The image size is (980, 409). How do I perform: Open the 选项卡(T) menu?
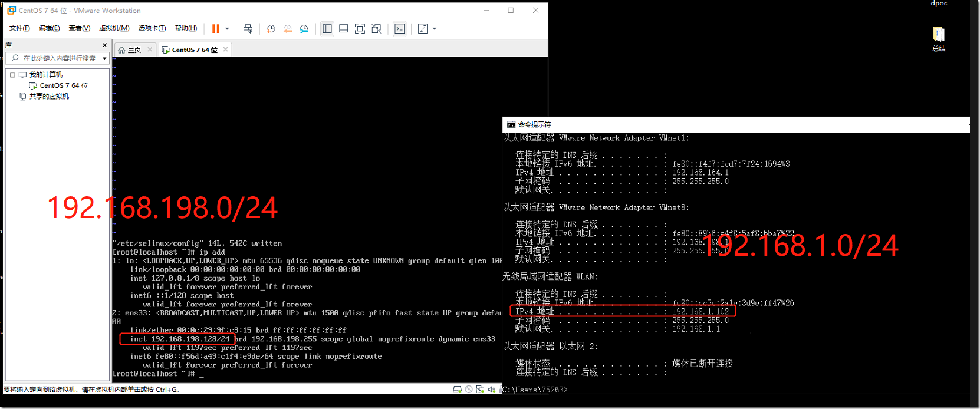click(x=152, y=28)
